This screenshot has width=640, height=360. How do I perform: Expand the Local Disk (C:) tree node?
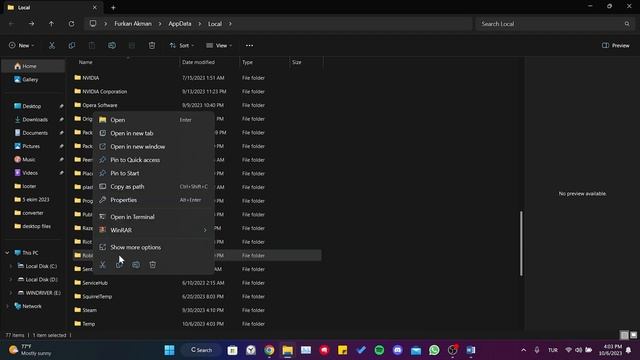(x=11, y=266)
